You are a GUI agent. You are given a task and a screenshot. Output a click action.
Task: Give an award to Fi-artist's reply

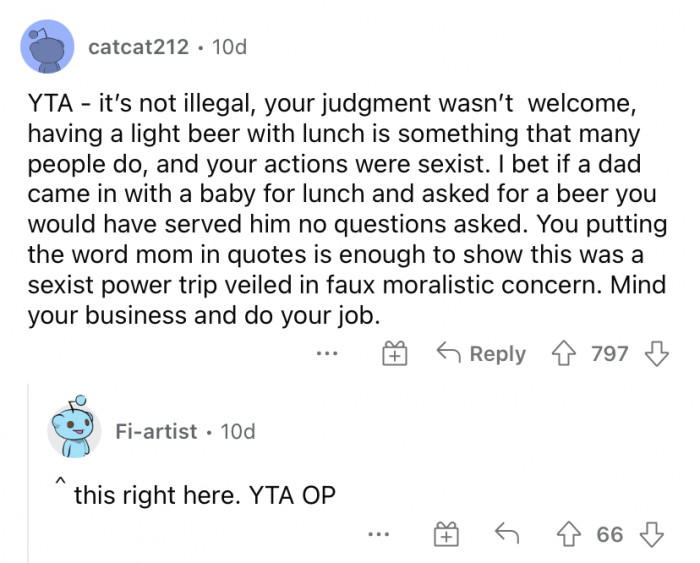[x=444, y=535]
